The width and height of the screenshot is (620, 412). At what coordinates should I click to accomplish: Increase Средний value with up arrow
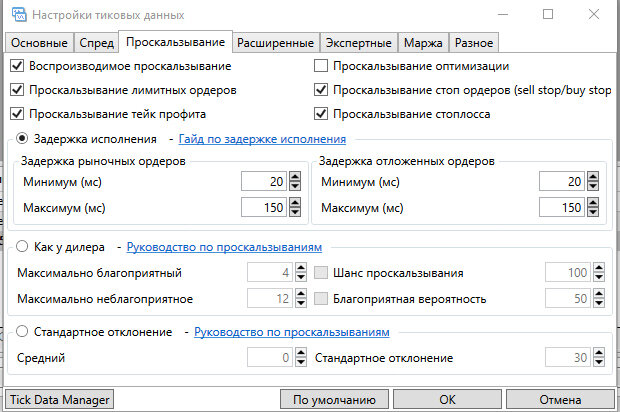coord(301,352)
